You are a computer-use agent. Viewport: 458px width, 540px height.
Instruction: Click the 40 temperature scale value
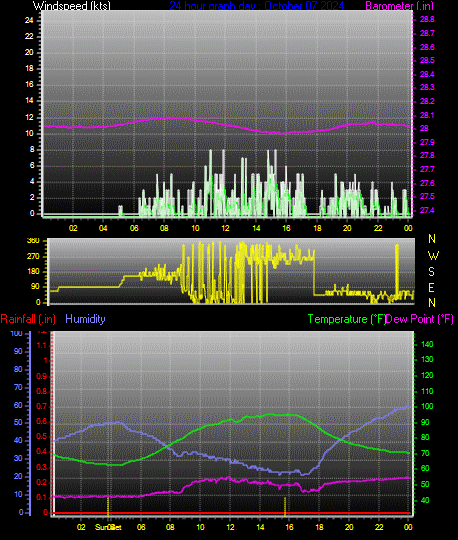[x=425, y=500]
